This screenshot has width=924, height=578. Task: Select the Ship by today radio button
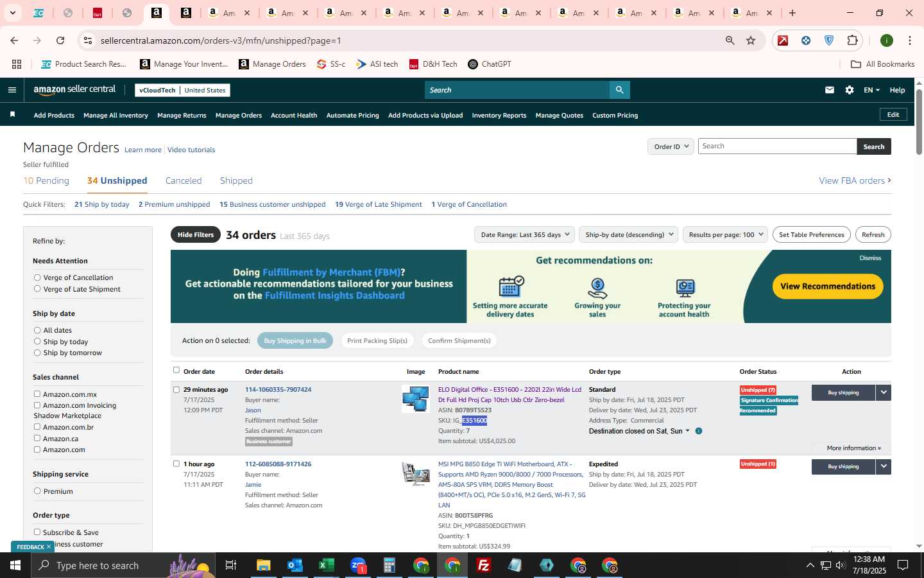(37, 342)
